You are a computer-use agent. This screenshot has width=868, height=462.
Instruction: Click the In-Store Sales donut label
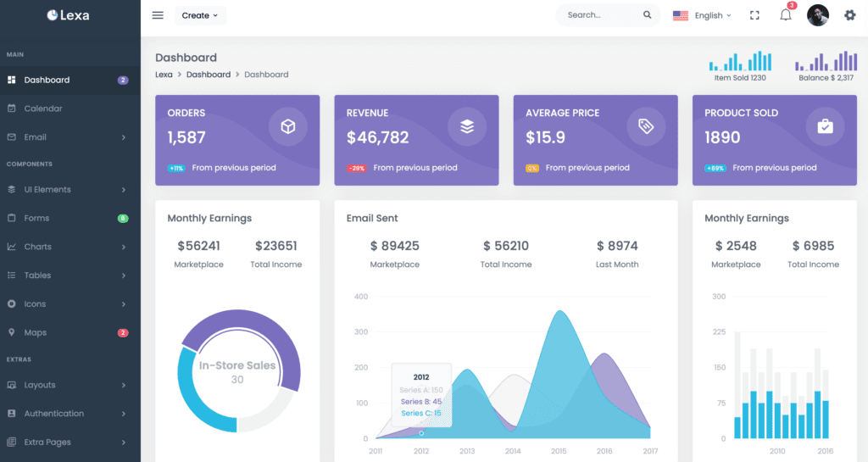click(237, 365)
